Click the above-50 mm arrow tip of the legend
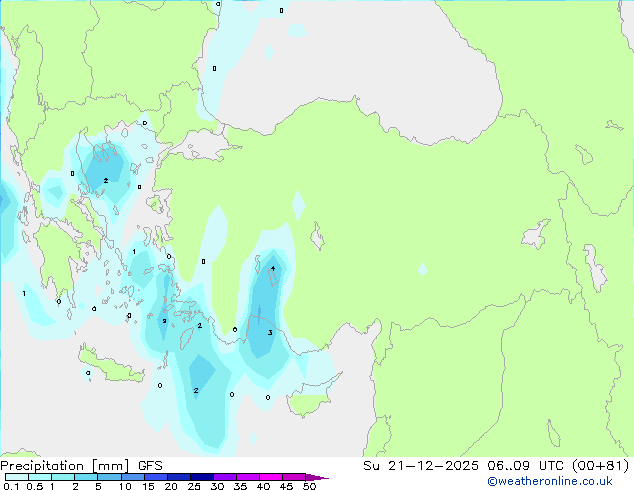The width and height of the screenshot is (634, 490). pos(317,477)
